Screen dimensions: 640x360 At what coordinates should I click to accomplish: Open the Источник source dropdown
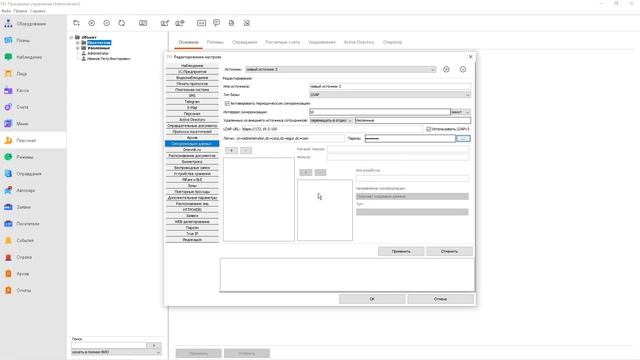coord(341,69)
